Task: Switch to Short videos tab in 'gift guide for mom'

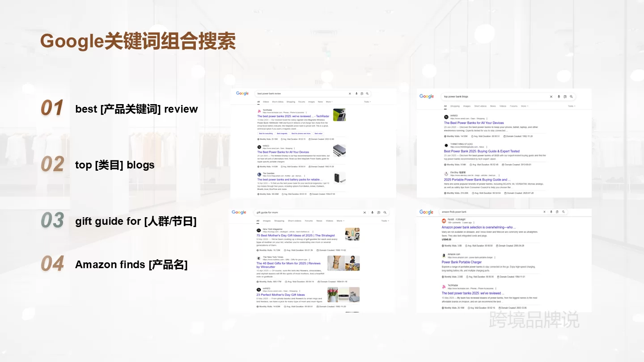Action: [295, 221]
